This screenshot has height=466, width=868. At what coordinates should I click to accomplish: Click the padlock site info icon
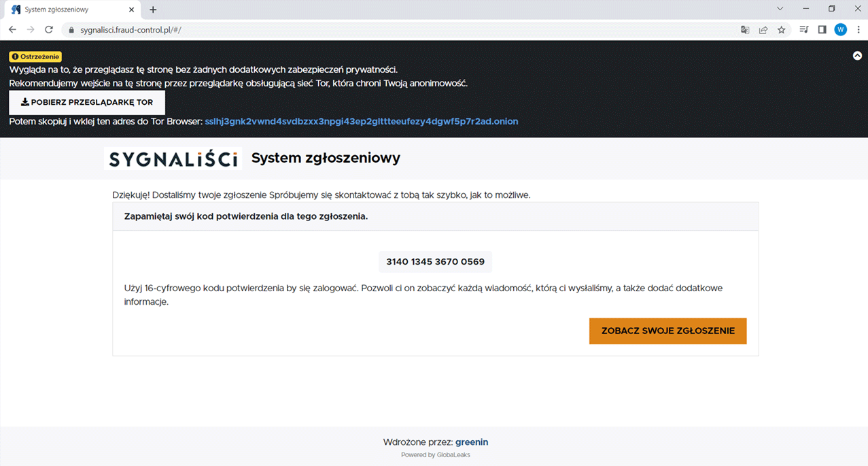[x=72, y=30]
